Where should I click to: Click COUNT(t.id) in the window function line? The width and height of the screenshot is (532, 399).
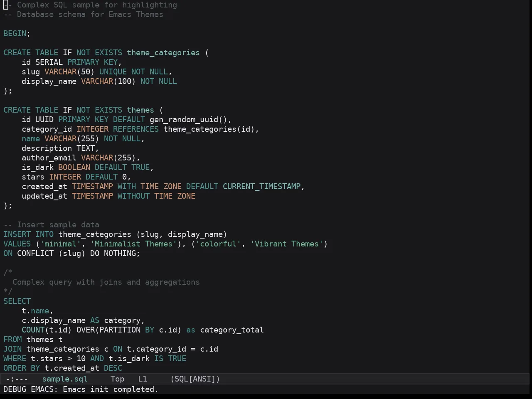point(47,330)
